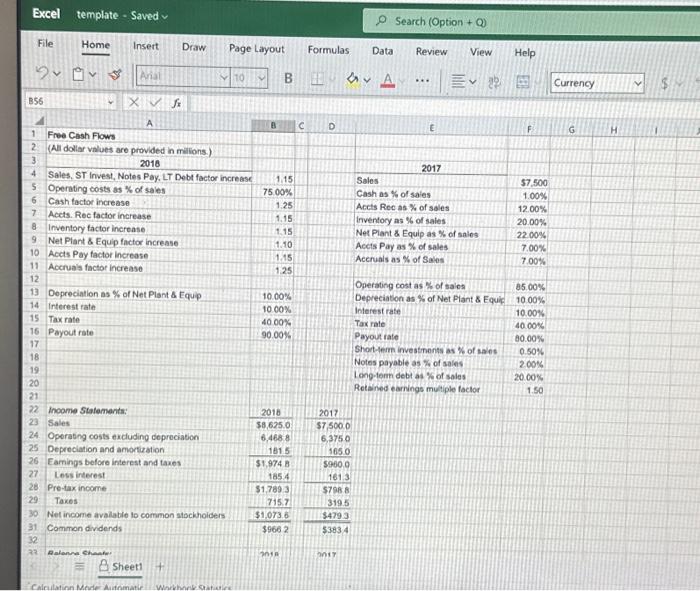This screenshot has height=591, width=700.
Task: Apply the red Font Color letter A
Action: click(388, 81)
